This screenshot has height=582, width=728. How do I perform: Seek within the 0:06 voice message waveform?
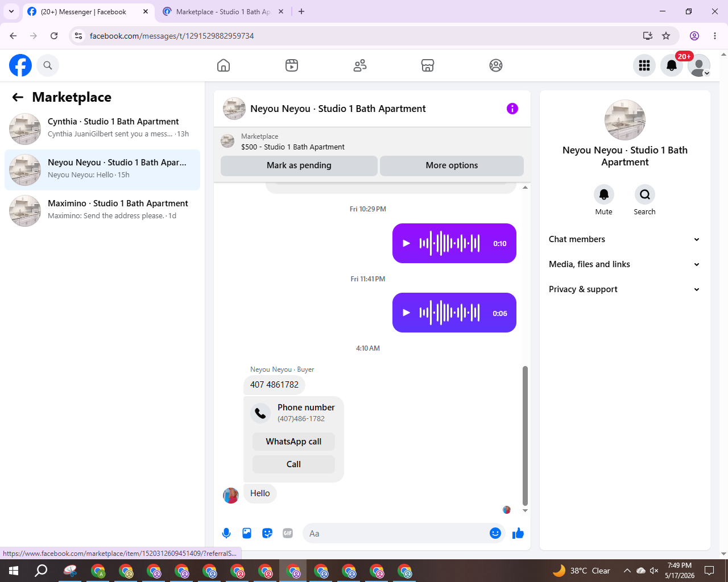coord(450,313)
